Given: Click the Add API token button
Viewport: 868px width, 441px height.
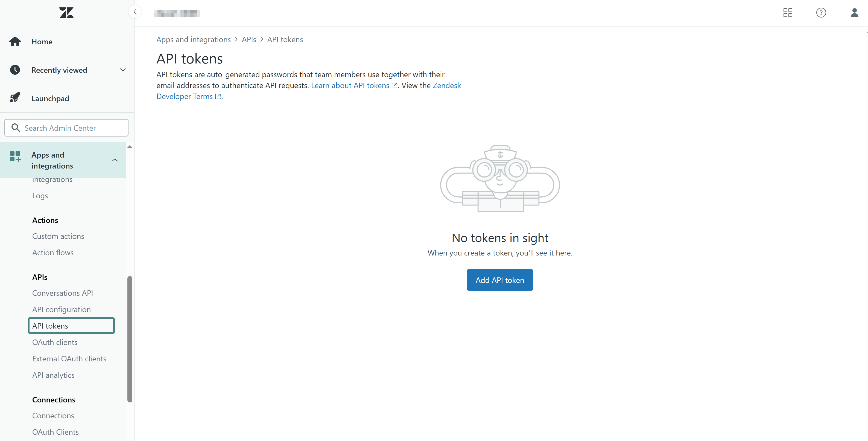Looking at the screenshot, I should (500, 280).
